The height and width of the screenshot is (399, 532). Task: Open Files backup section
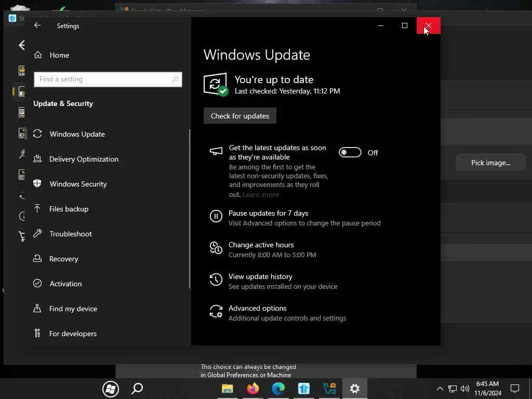69,209
